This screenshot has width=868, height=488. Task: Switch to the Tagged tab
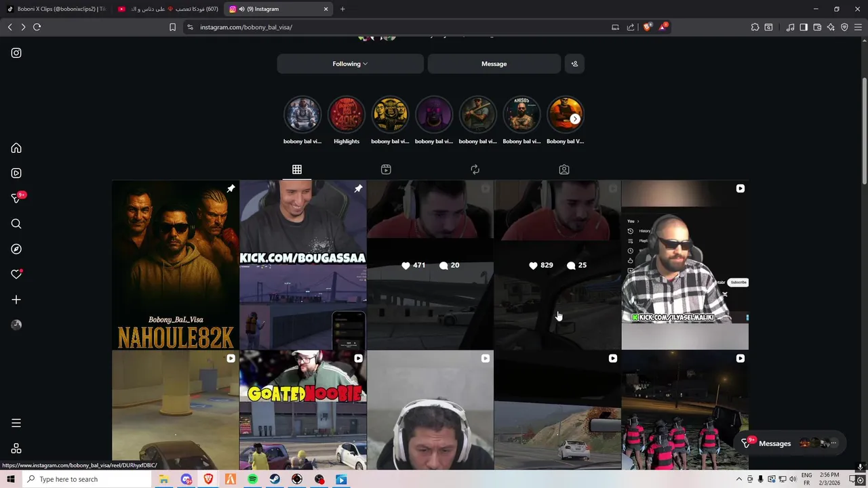pos(564,169)
